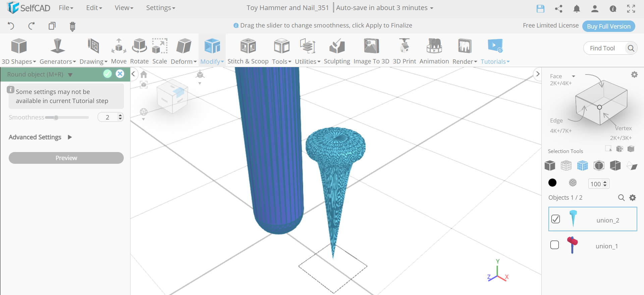
Task: Cancel Round object with X icon
Action: click(120, 74)
